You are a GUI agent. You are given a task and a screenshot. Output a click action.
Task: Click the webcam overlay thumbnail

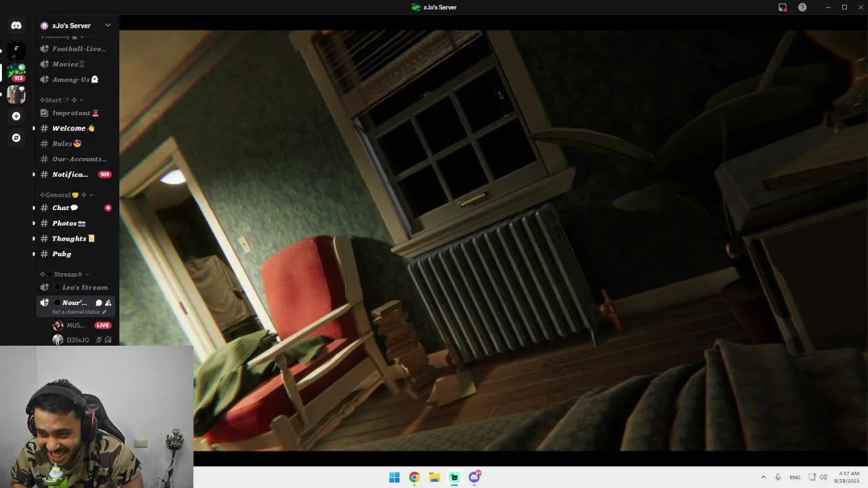(x=96, y=417)
